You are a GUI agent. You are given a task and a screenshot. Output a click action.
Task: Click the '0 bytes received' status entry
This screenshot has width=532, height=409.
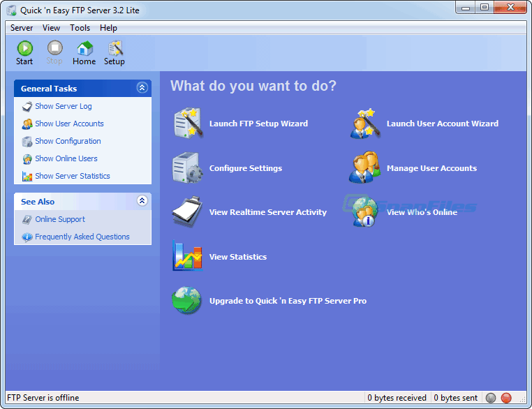[397, 398]
